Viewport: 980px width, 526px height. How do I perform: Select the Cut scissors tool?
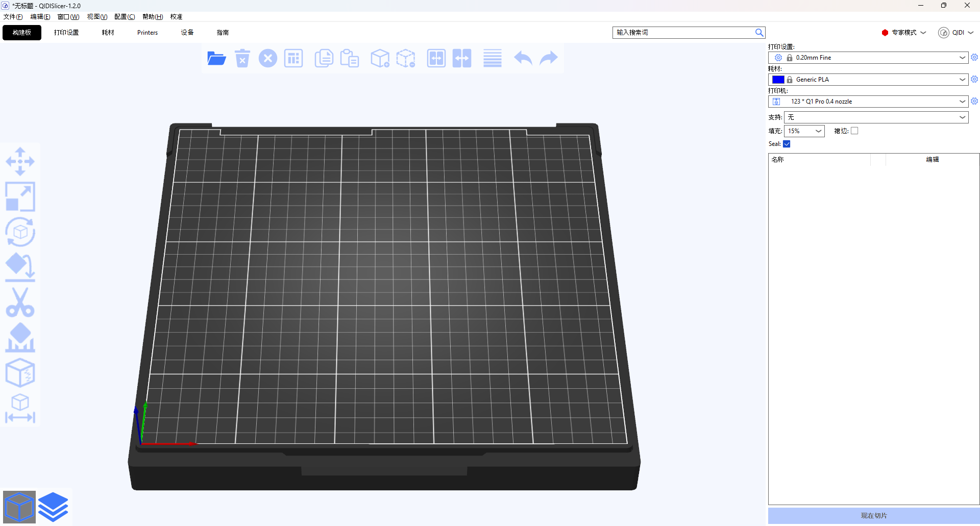(20, 303)
